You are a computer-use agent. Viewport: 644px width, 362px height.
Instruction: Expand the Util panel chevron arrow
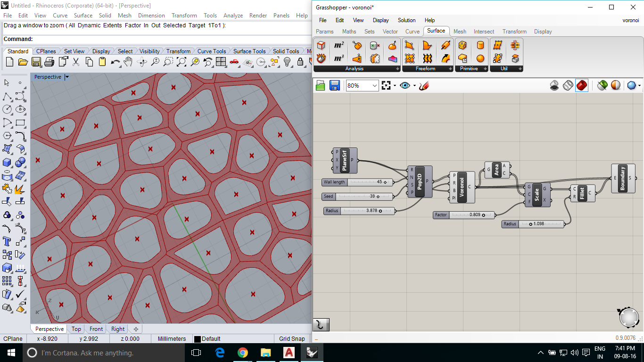[x=520, y=68]
